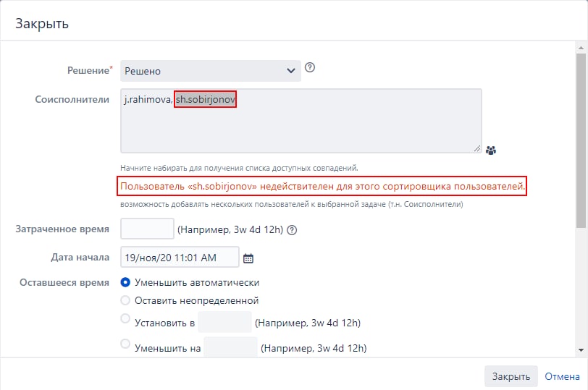This screenshot has height=390, width=588.
Task: Click the sh.sobirjonov error message text
Action: 322,186
